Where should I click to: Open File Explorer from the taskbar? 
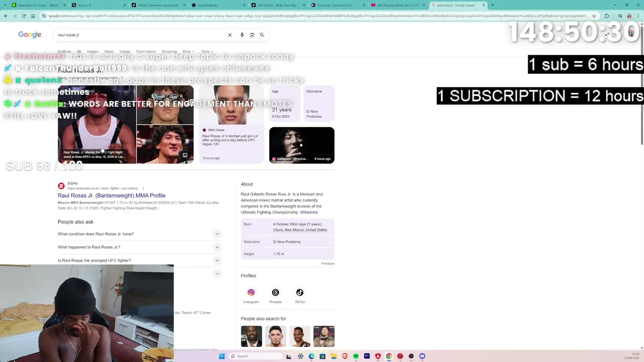(x=334, y=356)
